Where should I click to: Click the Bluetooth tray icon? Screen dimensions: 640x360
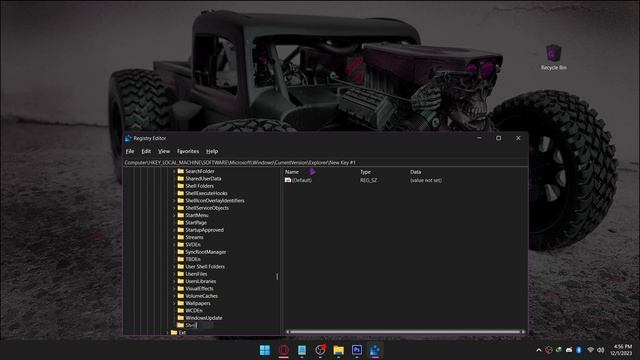click(579, 350)
